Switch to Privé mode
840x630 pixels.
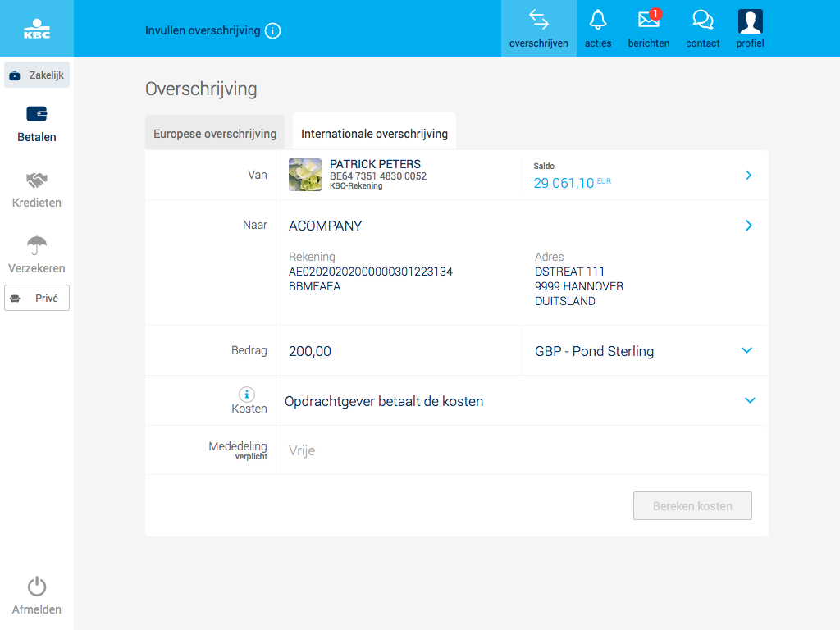point(37,299)
